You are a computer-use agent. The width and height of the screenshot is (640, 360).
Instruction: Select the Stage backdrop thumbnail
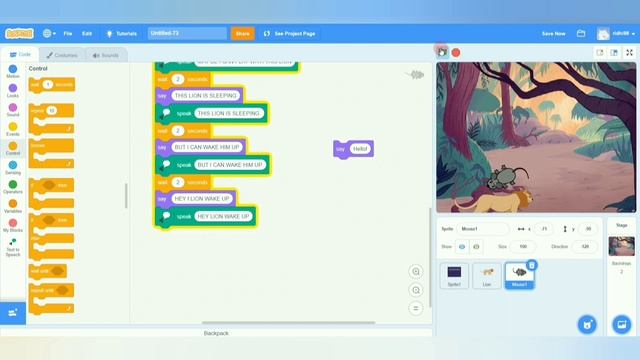622,246
